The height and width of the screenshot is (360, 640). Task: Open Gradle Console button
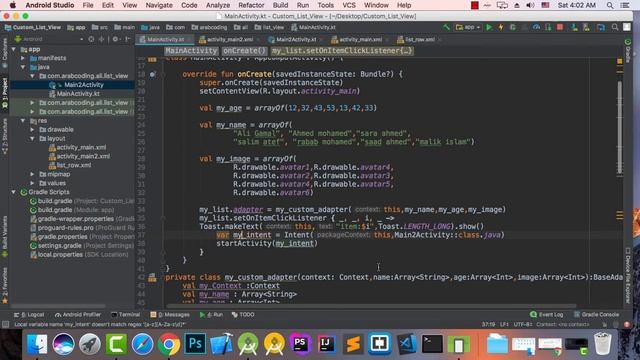coord(596,315)
